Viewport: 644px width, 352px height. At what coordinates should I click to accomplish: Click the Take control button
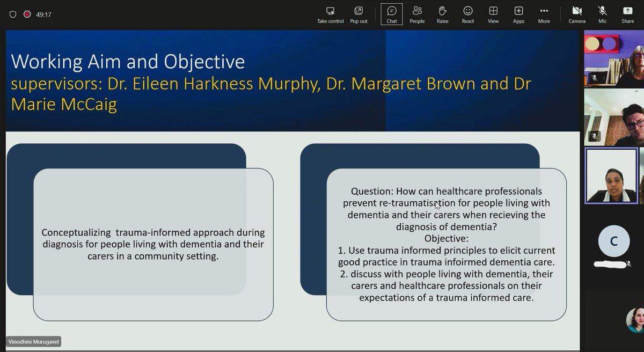(330, 15)
